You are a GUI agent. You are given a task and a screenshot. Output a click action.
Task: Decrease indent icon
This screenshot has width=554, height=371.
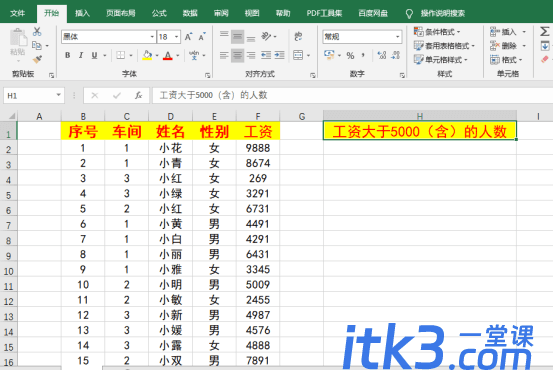[x=266, y=55]
